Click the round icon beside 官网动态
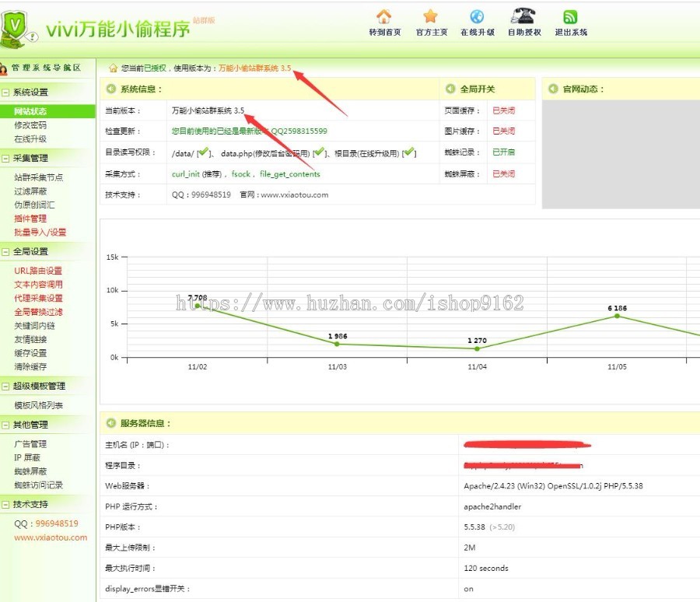 coord(553,89)
